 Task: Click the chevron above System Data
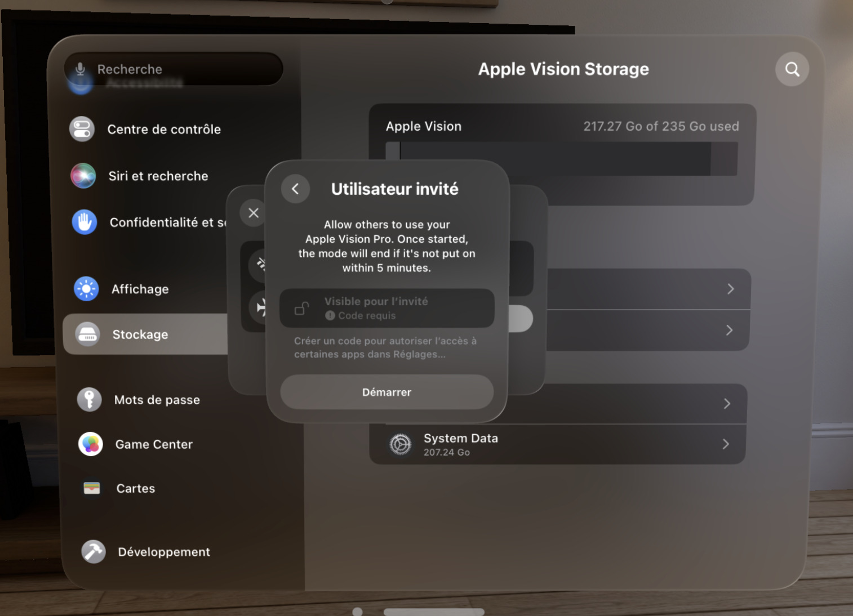727,404
